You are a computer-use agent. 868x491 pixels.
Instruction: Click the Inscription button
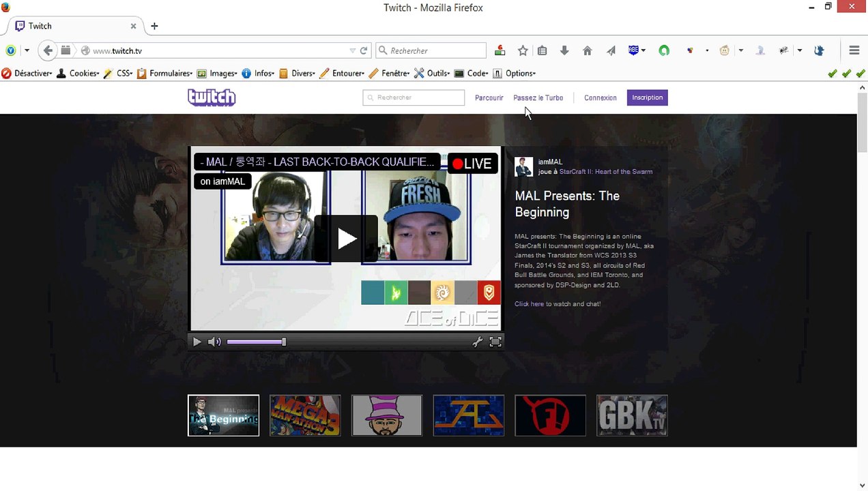647,98
